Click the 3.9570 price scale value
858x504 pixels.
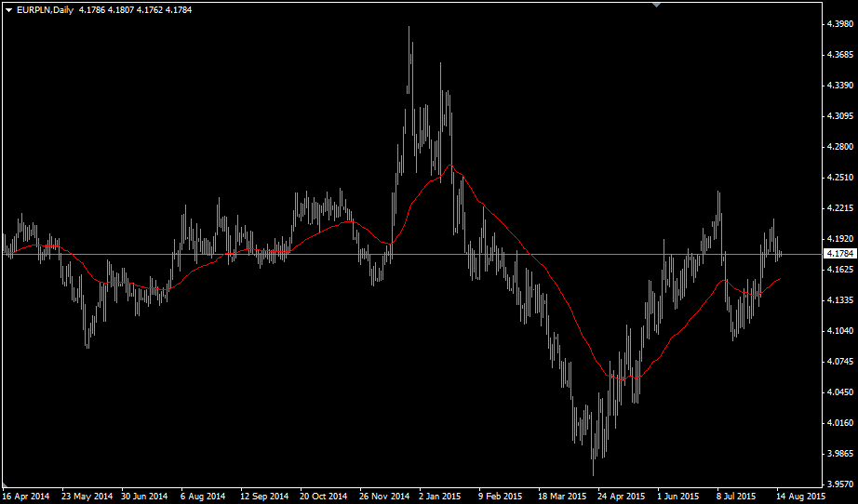tap(840, 484)
